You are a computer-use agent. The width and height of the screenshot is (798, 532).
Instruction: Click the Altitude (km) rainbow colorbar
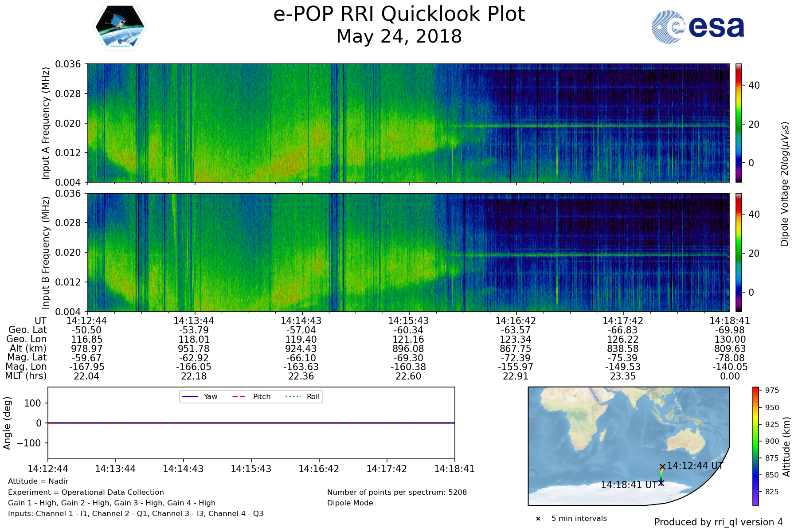point(755,446)
